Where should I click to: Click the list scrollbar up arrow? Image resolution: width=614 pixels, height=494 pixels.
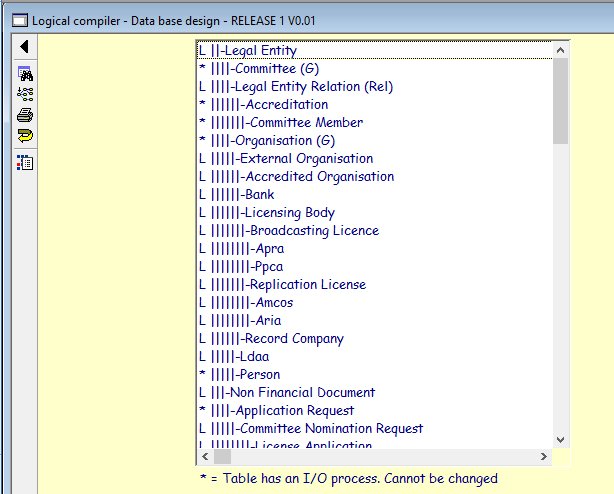pyautogui.click(x=560, y=50)
